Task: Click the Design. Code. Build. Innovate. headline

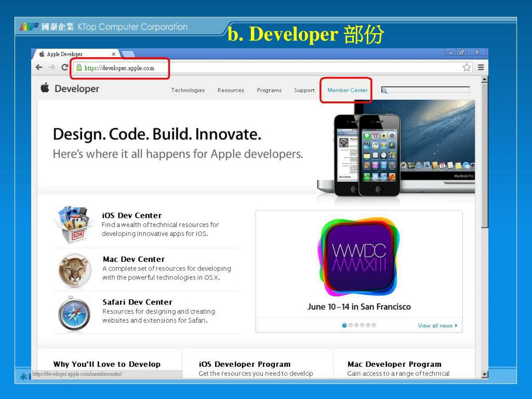Action: click(157, 134)
